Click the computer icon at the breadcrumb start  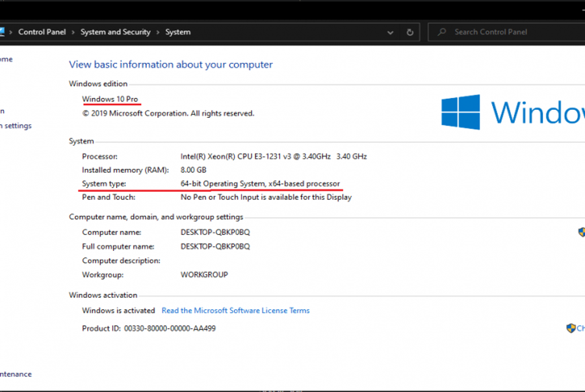coord(2,32)
